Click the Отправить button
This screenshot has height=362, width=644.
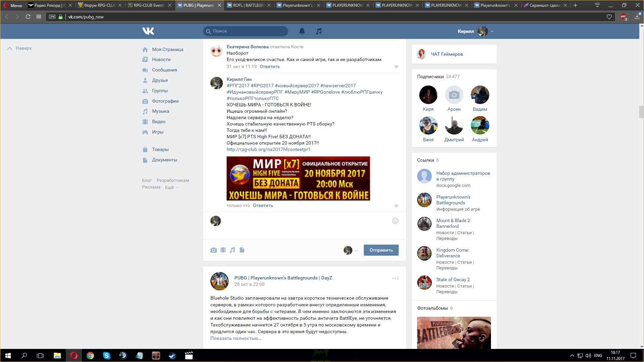[x=381, y=250]
